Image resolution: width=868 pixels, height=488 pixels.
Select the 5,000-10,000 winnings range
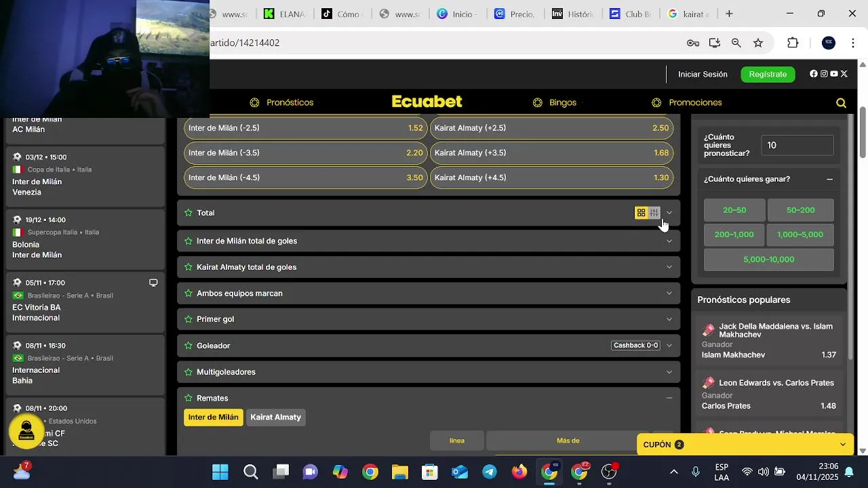coord(769,260)
